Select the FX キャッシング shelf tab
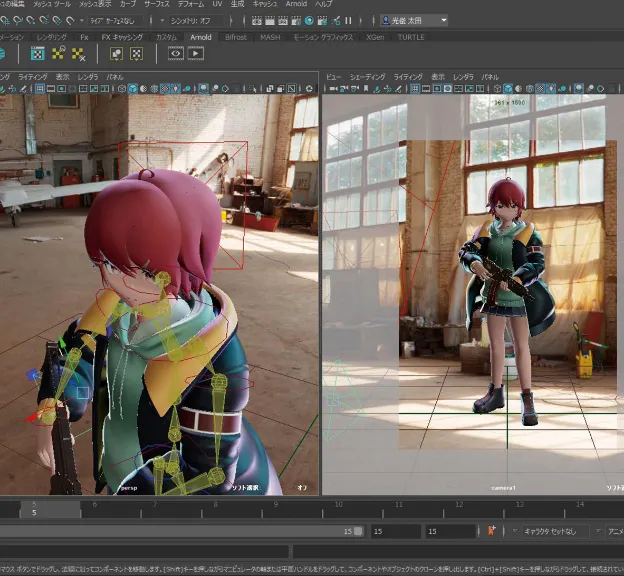 click(122, 37)
